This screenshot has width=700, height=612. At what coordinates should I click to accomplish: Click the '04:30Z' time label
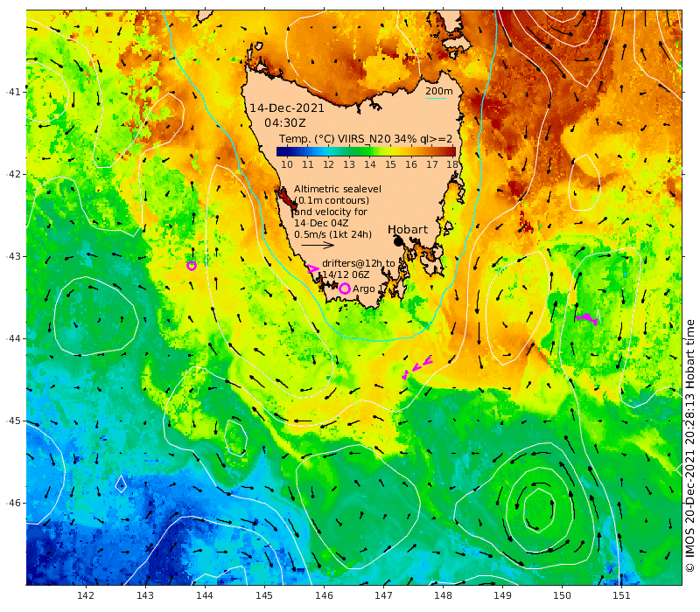coord(284,122)
